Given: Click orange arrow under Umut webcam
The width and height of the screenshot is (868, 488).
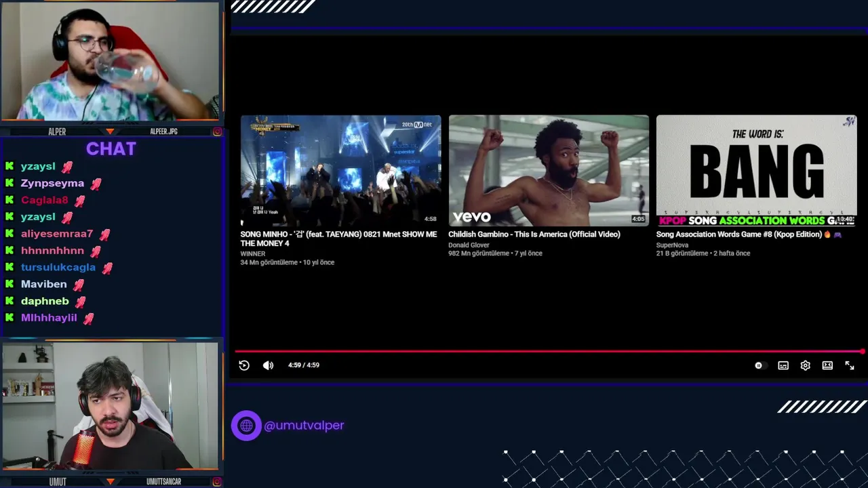Looking at the screenshot, I should (111, 482).
